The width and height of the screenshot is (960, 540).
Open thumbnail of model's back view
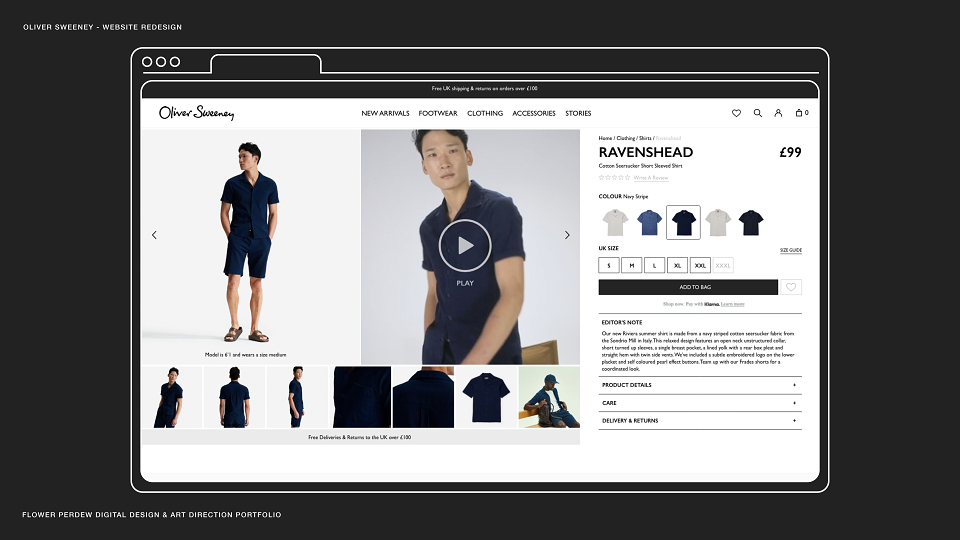point(234,397)
